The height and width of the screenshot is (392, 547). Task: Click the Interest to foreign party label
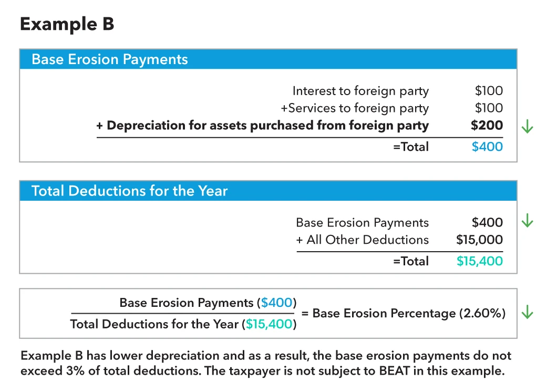pos(360,91)
